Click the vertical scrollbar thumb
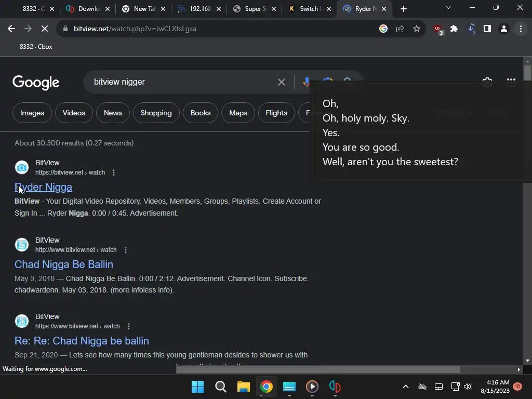The height and width of the screenshot is (399, 532). [x=527, y=73]
